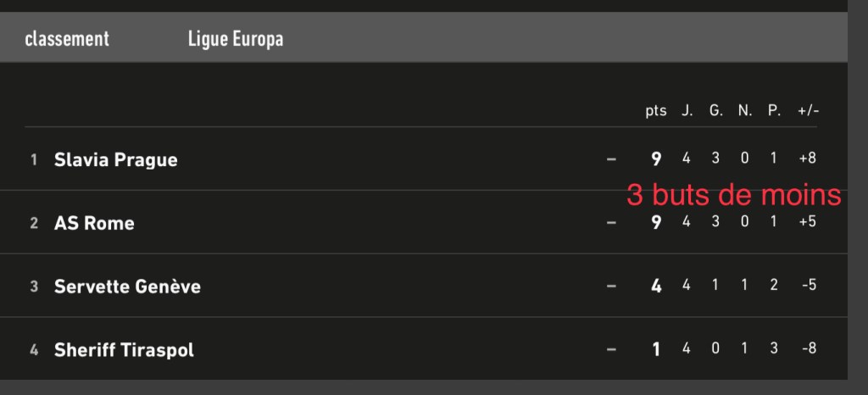Viewport: 868px width, 395px height.
Task: Click Servette Genève's position change dash
Action: pyautogui.click(x=611, y=287)
